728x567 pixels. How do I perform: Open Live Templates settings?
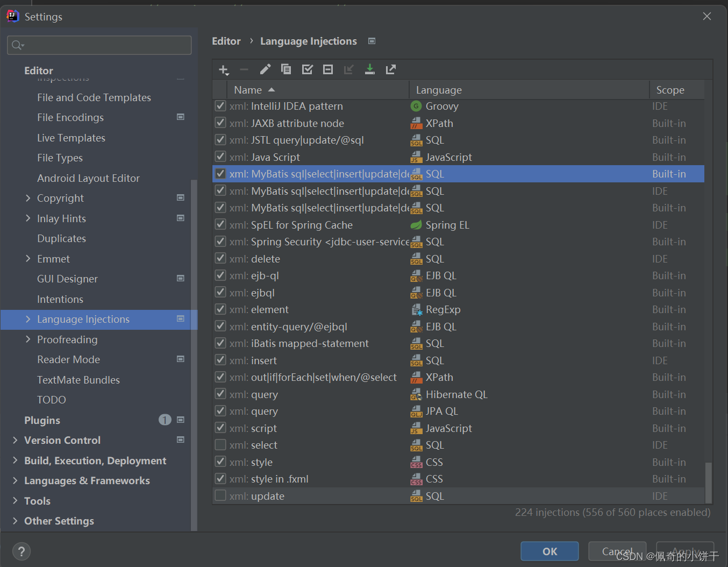(x=71, y=138)
